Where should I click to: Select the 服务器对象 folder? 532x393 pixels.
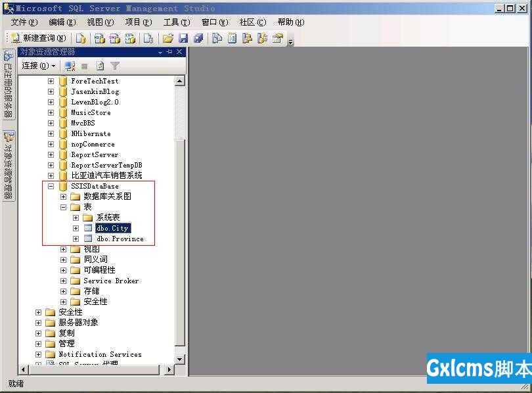78,323
